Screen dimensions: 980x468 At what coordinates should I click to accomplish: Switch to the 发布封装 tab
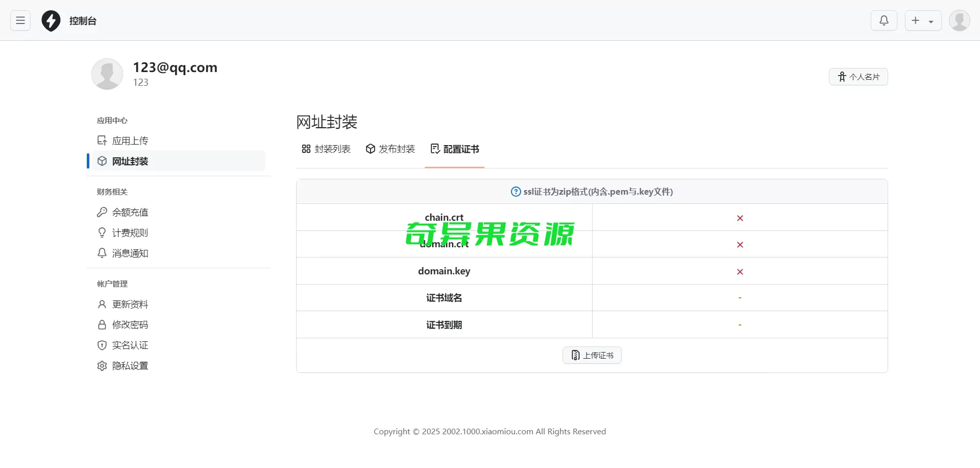pos(390,149)
